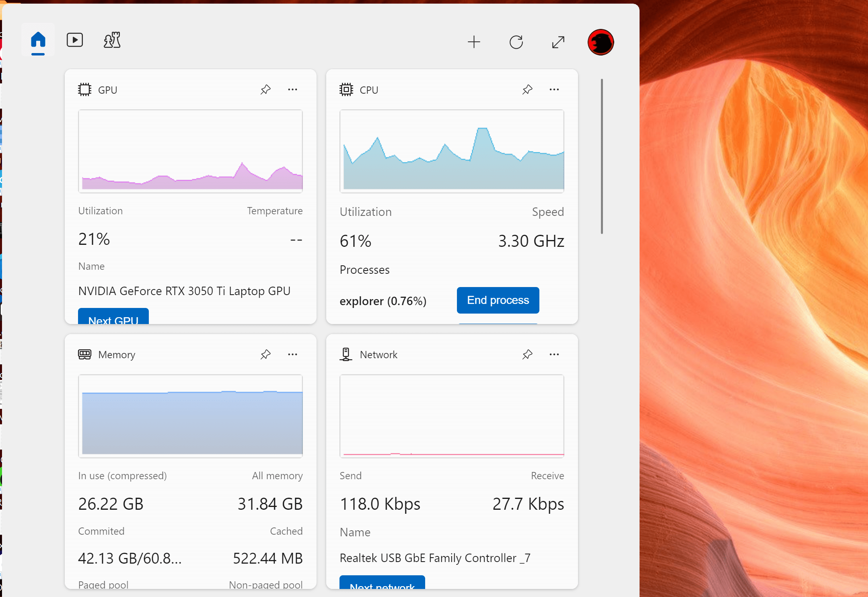
Task: Open more options for the GPU widget
Action: click(x=292, y=89)
